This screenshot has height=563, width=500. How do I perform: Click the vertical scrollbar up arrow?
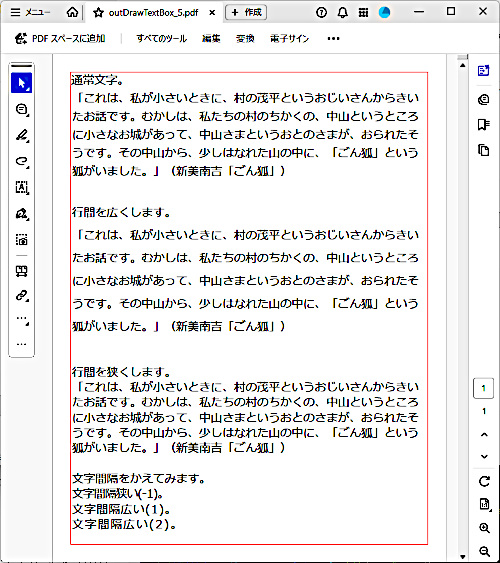click(462, 65)
